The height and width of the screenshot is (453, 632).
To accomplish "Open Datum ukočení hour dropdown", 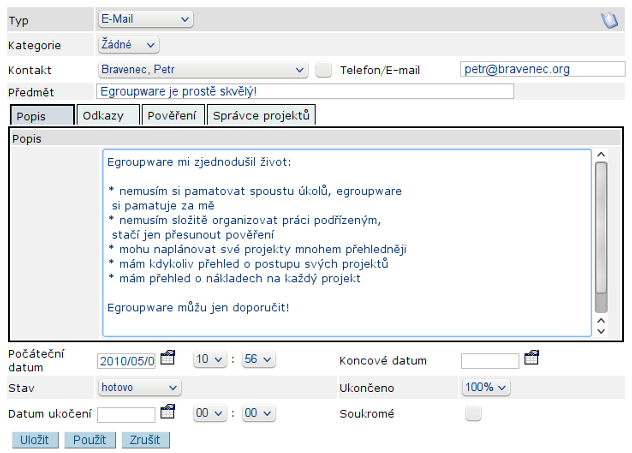I will (210, 413).
